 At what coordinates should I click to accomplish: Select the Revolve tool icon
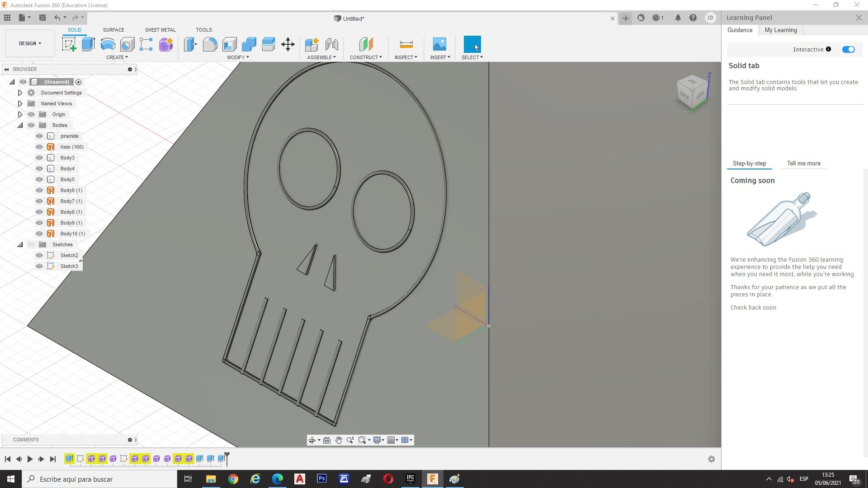[x=108, y=44]
